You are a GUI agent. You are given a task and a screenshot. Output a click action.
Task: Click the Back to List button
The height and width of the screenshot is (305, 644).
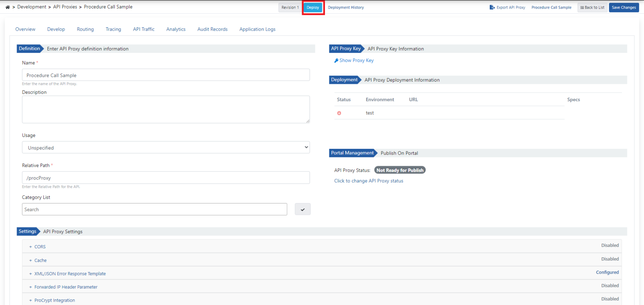click(592, 7)
